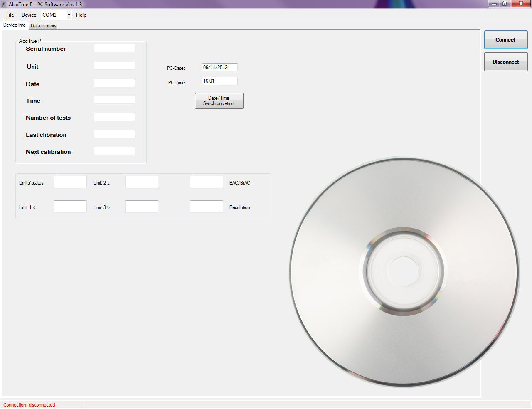Open the Device menu
Image resolution: width=532 pixels, height=409 pixels.
[x=29, y=15]
